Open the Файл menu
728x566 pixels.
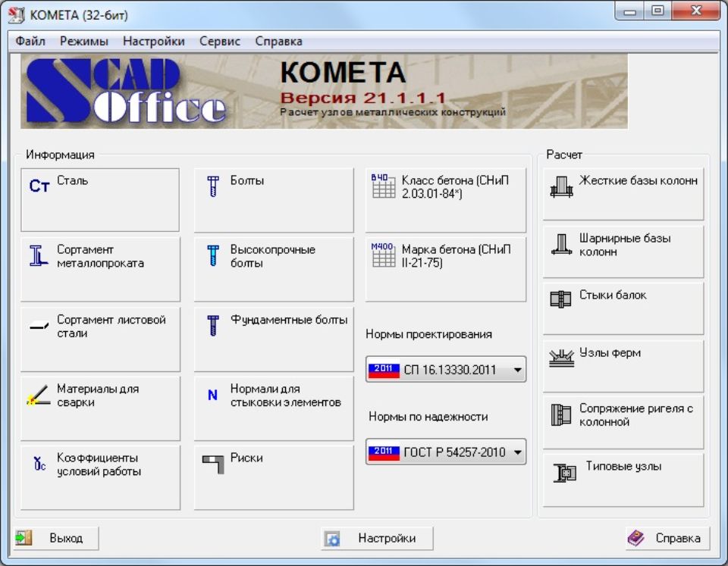pyautogui.click(x=30, y=41)
